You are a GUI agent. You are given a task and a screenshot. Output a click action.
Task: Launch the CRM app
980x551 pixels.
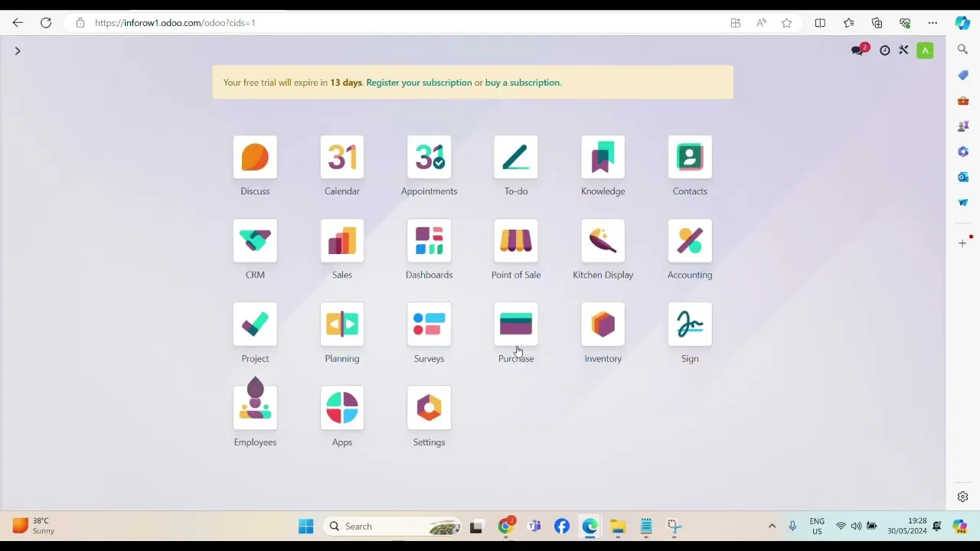255,241
